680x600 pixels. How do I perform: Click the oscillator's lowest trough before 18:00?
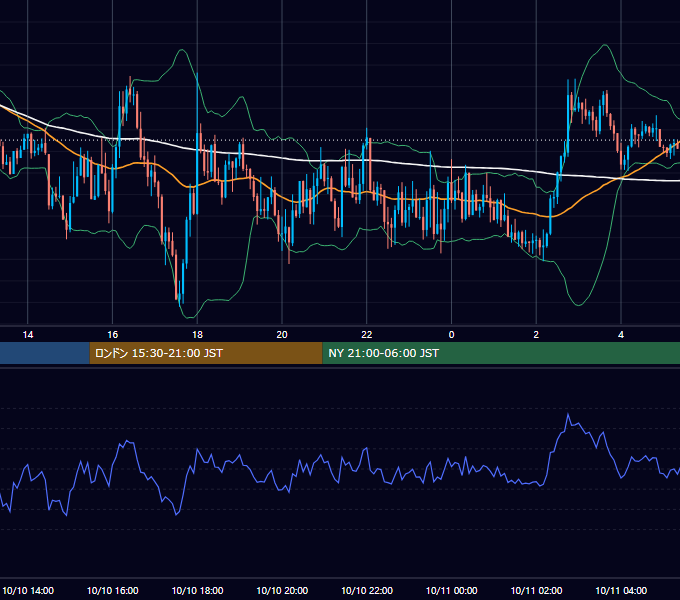tap(176, 514)
